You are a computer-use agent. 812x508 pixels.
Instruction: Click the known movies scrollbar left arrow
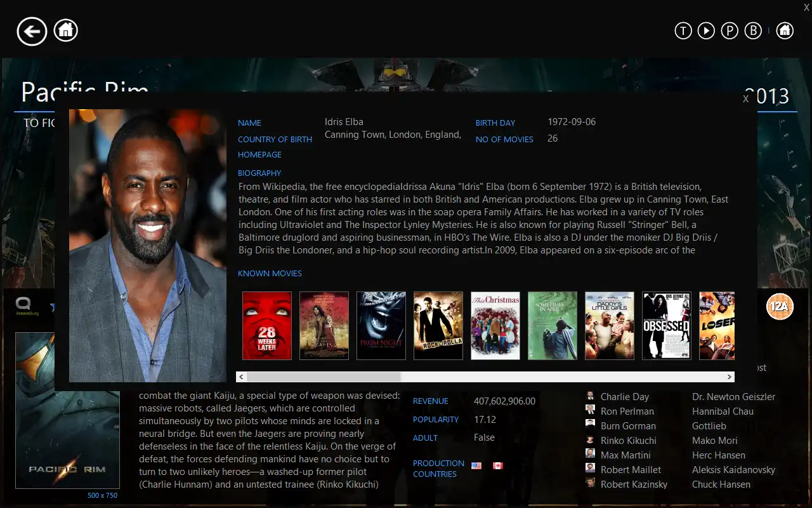point(241,377)
